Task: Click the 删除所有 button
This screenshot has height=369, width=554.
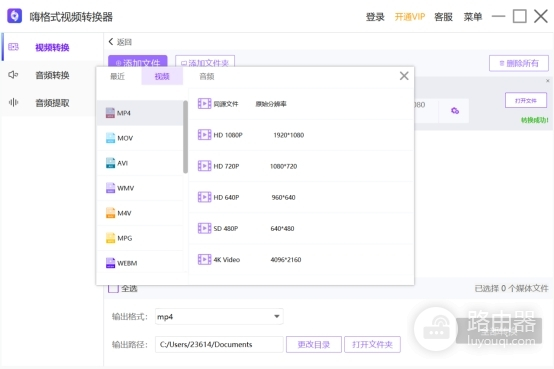Action: coord(519,63)
